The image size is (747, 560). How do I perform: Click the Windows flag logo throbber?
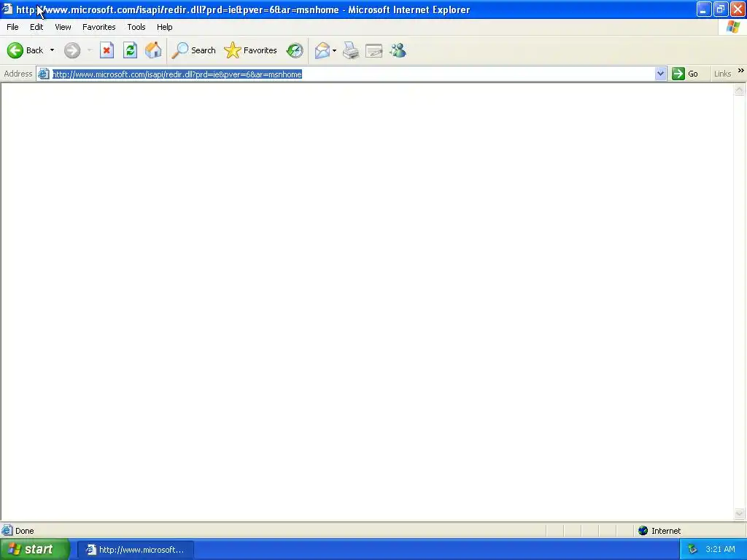tap(733, 27)
